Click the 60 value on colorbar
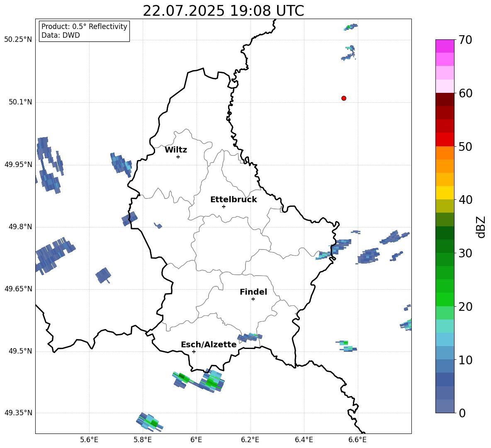 [x=465, y=93]
